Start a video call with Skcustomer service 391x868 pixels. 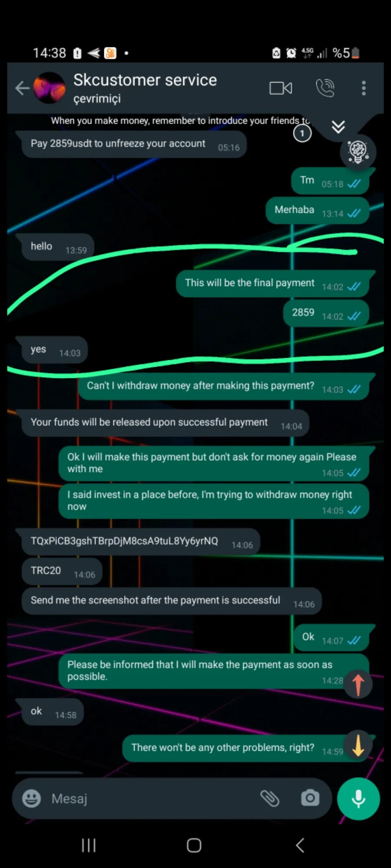(281, 88)
